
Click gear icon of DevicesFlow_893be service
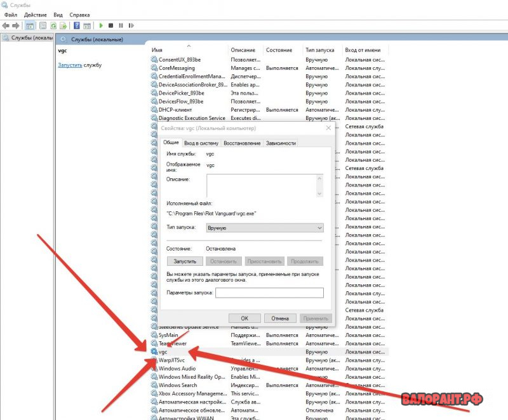pyautogui.click(x=154, y=102)
